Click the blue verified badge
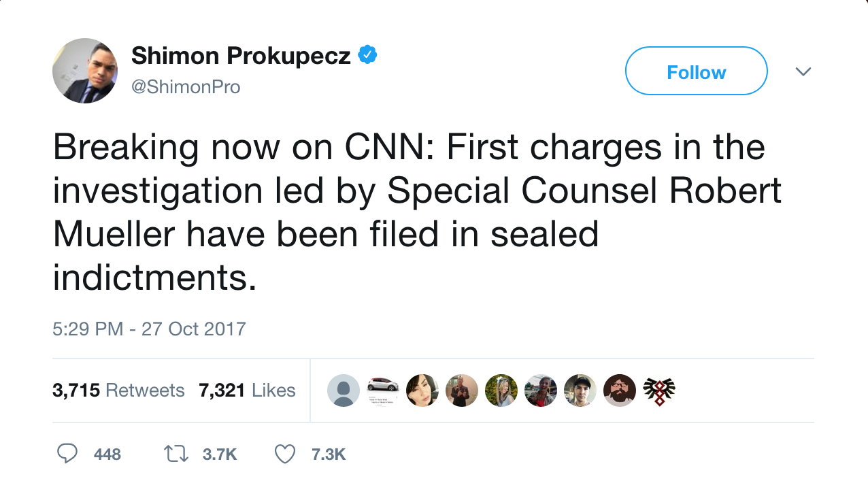This screenshot has width=868, height=498. click(x=367, y=55)
